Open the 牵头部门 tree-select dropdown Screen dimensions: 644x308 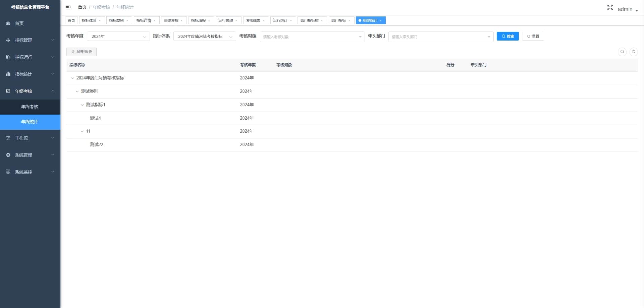point(441,37)
